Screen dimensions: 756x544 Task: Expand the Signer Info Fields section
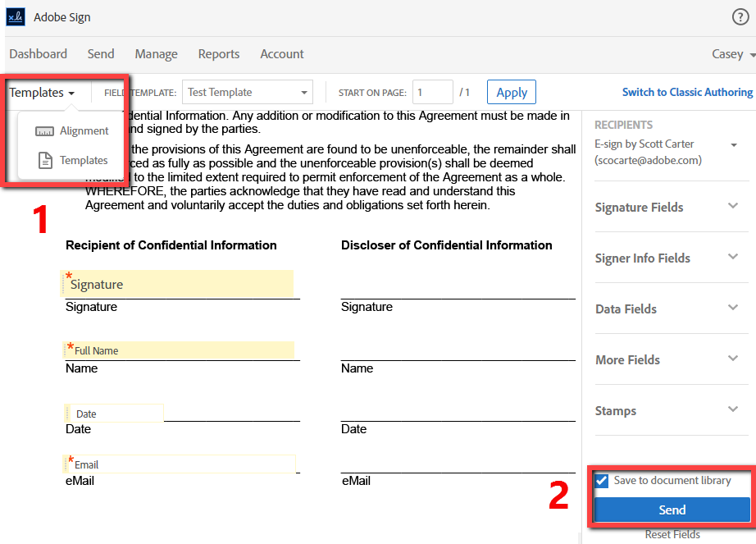tap(733, 258)
